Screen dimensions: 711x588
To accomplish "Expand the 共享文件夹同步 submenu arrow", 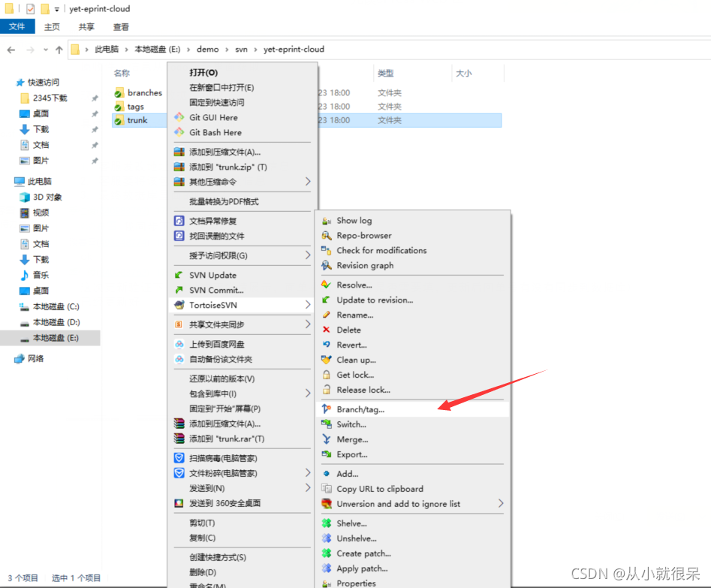I will point(308,324).
